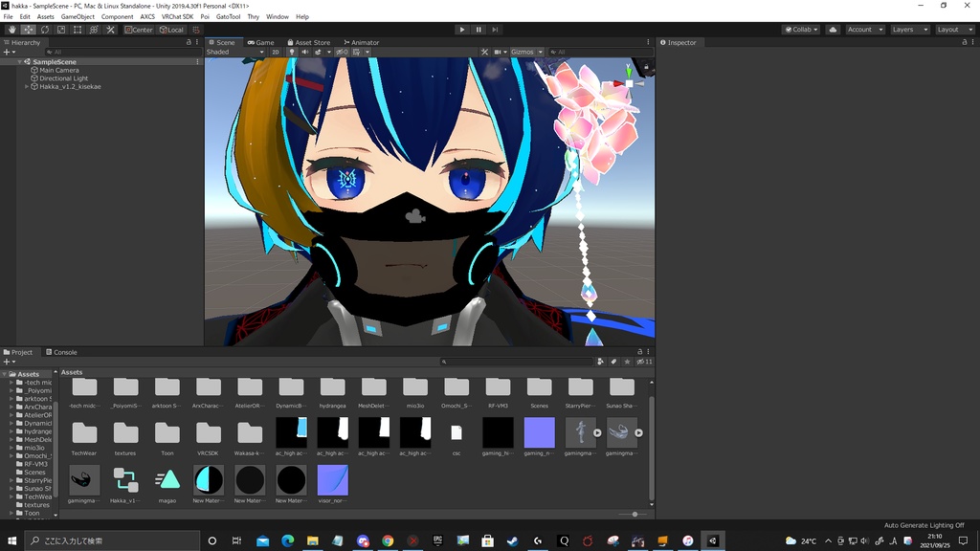980x551 pixels.
Task: Lock the Inspector panel
Action: click(x=965, y=42)
